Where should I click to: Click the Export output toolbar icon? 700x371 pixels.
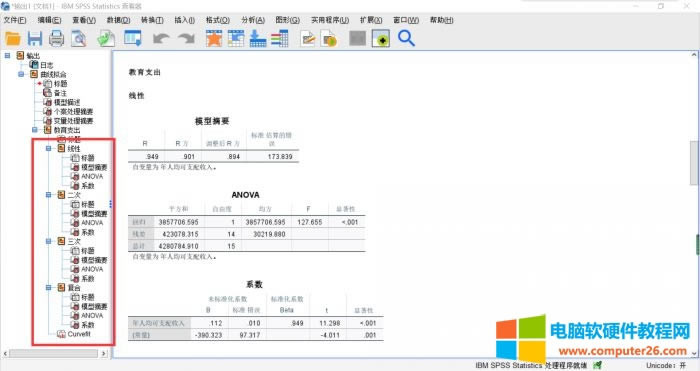106,38
